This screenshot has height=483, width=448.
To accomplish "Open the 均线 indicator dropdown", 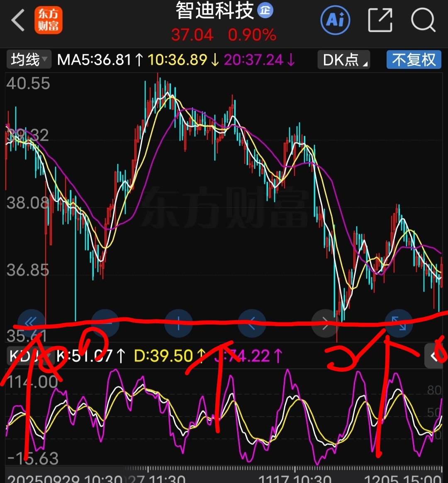I will (29, 59).
